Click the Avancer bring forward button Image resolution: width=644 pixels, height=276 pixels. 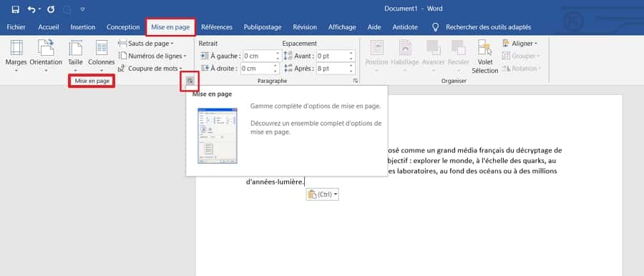click(434, 56)
